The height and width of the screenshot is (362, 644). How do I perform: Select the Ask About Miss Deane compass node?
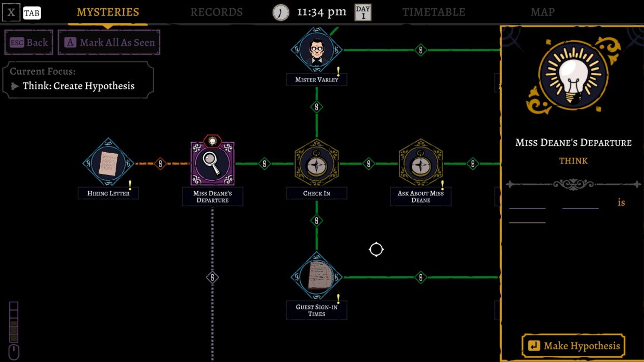coord(421,163)
